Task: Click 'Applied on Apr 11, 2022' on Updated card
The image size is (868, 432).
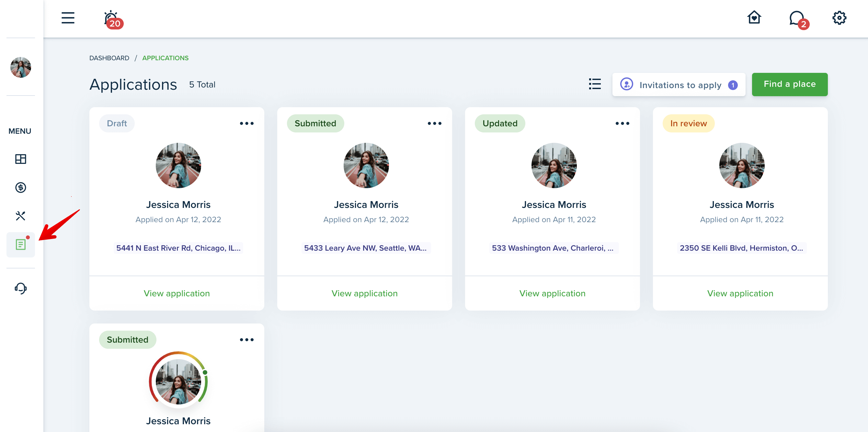Action: pos(554,220)
